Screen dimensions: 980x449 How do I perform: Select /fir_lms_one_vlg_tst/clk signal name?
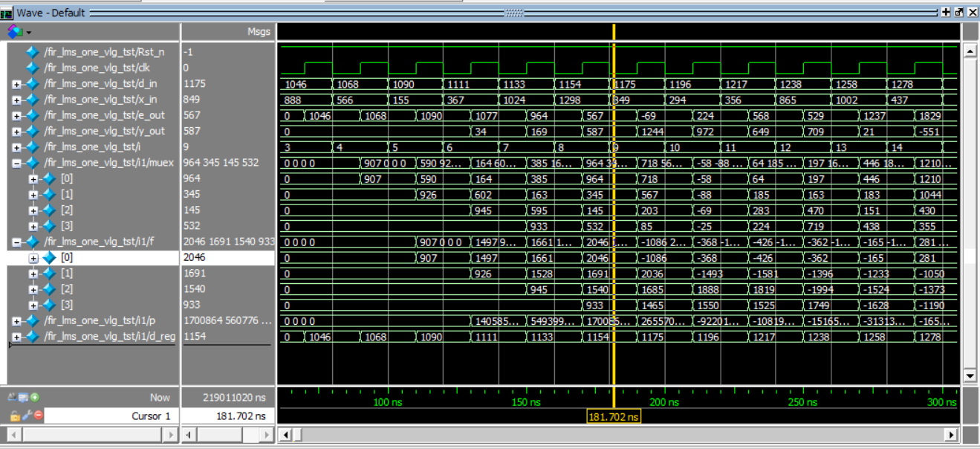pyautogui.click(x=97, y=68)
